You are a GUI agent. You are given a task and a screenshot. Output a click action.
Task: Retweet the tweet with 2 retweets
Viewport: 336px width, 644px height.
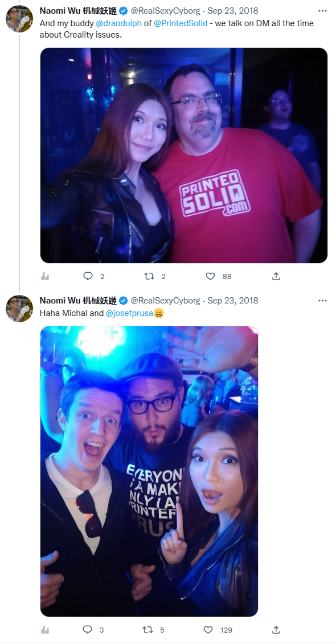click(x=149, y=276)
